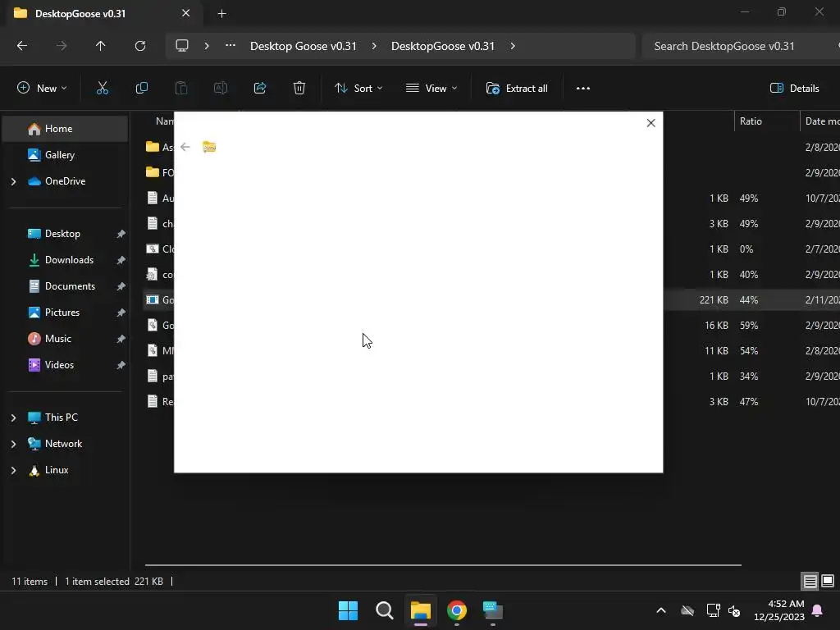This screenshot has width=840, height=630.
Task: Switch to large thumbnails view in status bar
Action: tap(828, 581)
